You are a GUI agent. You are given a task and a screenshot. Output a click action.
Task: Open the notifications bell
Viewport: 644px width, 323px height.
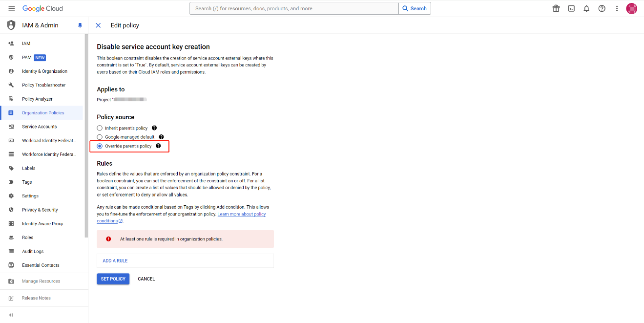pyautogui.click(x=586, y=8)
